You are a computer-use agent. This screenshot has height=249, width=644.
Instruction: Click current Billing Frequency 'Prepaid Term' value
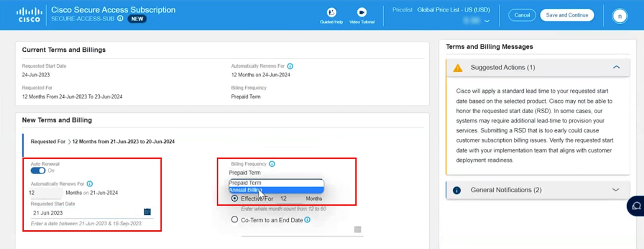246,97
